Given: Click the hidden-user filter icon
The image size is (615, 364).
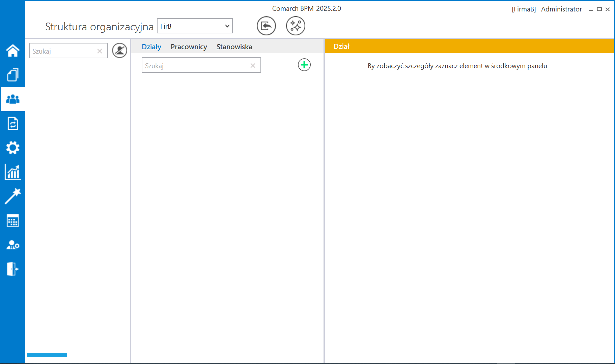Looking at the screenshot, I should (x=119, y=51).
